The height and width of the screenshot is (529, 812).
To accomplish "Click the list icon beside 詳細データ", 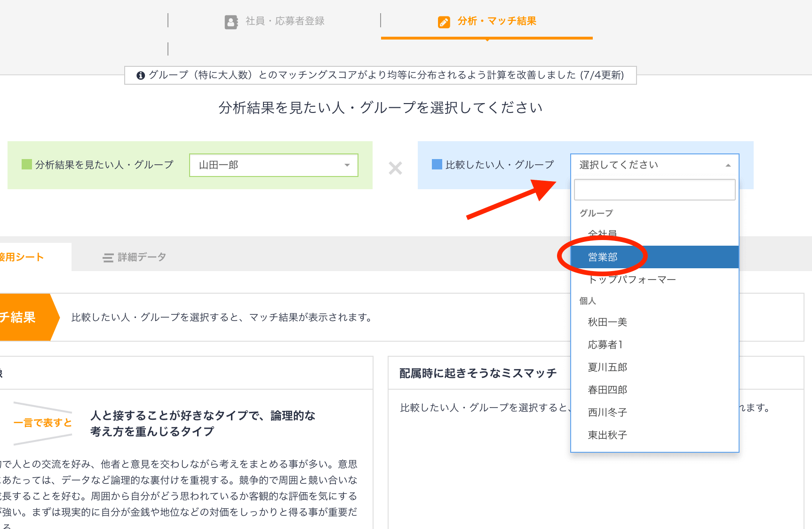I will [x=108, y=257].
